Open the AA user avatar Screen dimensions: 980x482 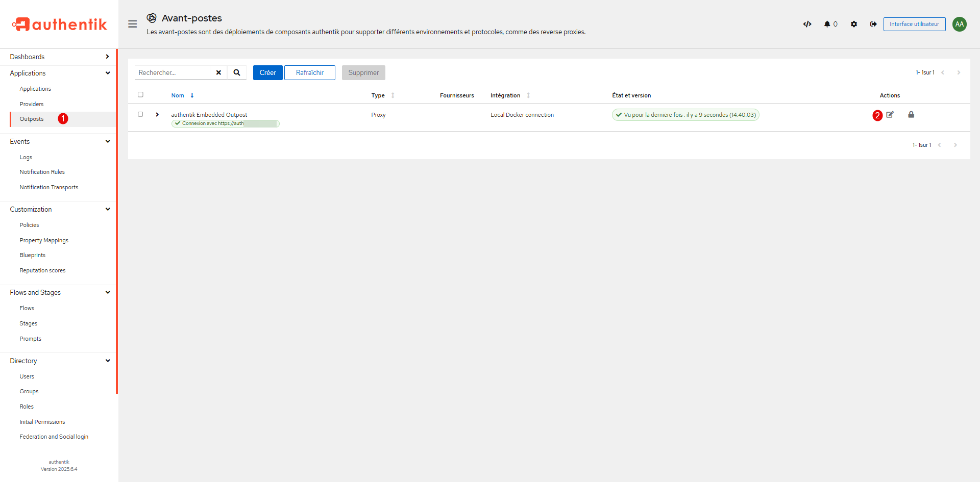tap(959, 24)
